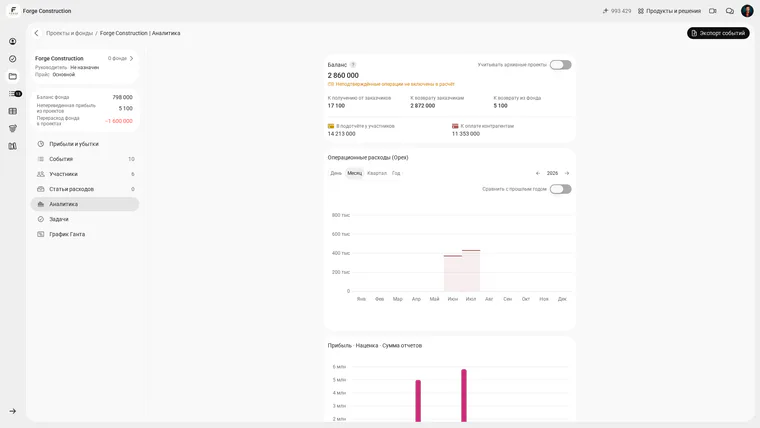Click the 2026 year label

click(552, 173)
